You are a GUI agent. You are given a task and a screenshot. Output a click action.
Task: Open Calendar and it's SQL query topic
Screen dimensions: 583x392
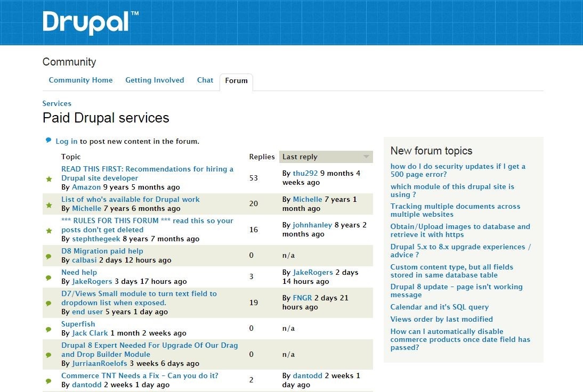440,307
